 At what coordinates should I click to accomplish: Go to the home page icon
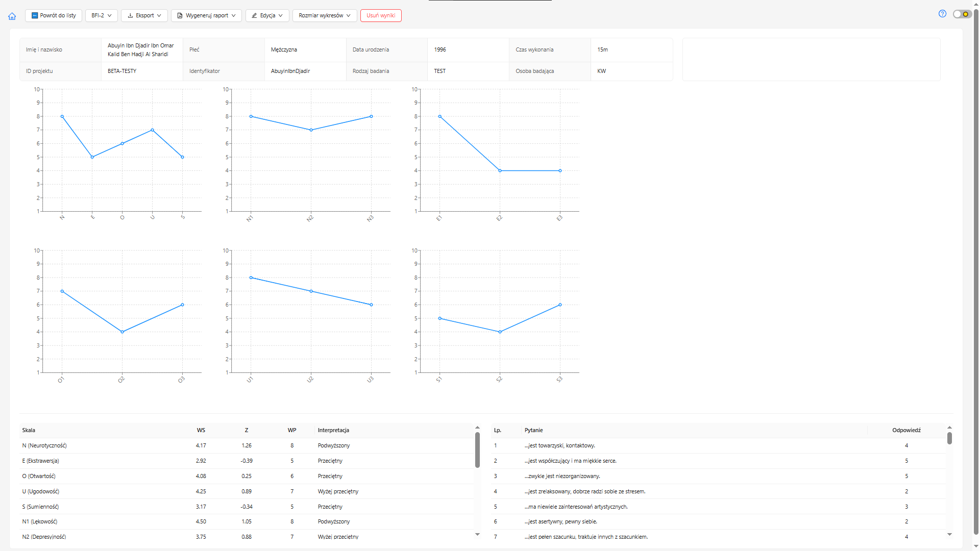pyautogui.click(x=12, y=16)
